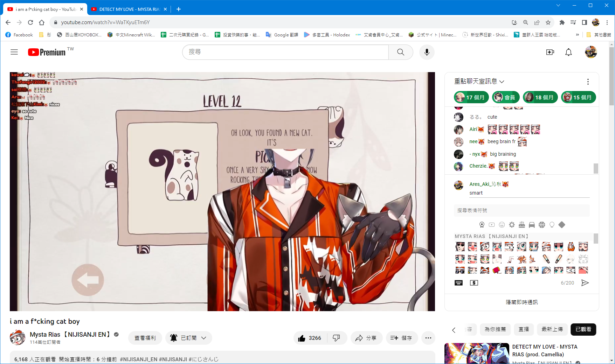Switch to keyboard input in chat
The height and width of the screenshot is (364, 615).
(x=458, y=283)
